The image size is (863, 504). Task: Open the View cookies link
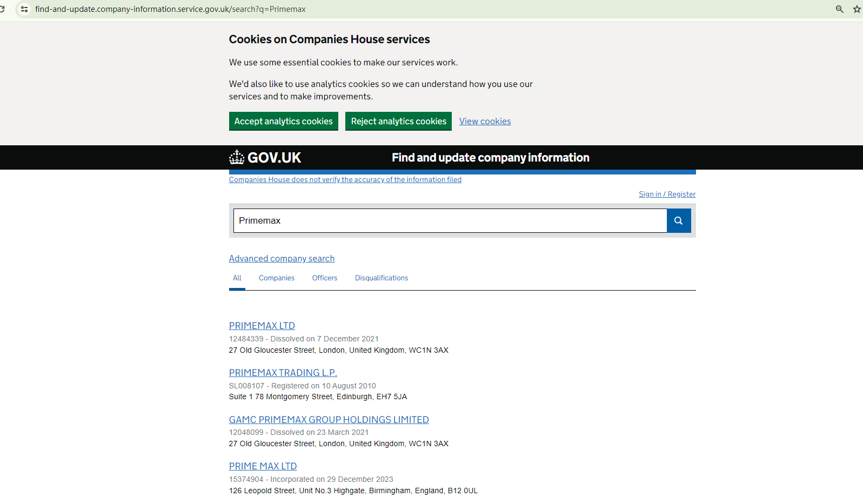click(x=485, y=122)
